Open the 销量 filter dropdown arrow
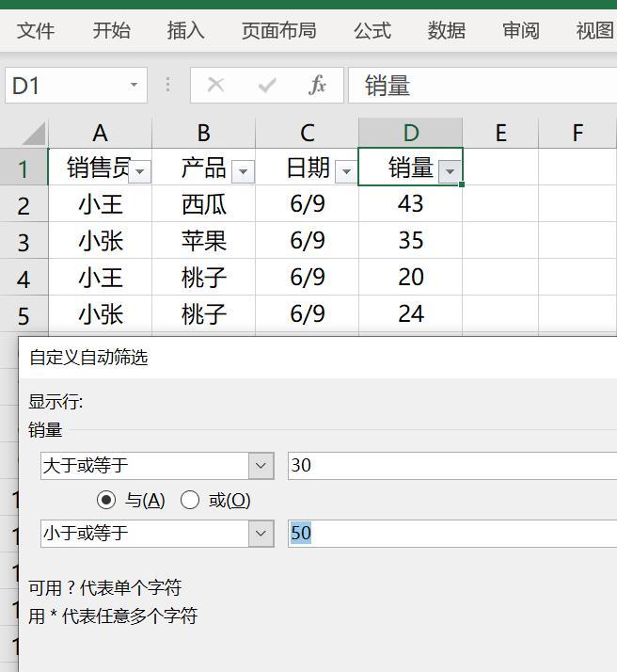 click(450, 171)
